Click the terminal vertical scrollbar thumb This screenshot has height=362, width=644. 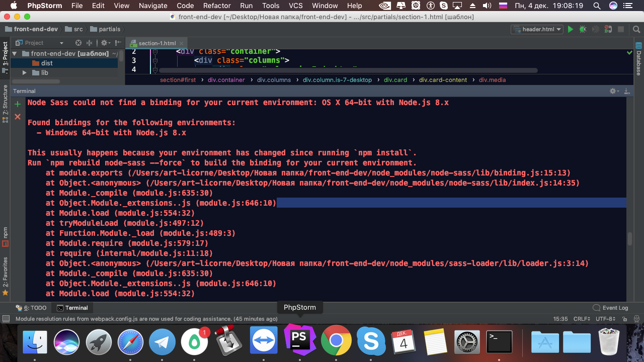[x=629, y=239]
